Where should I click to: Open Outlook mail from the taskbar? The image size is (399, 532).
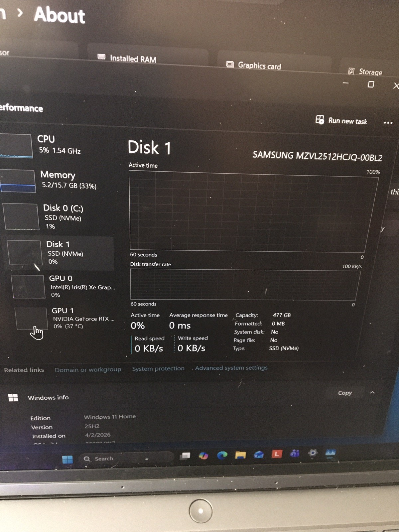click(x=259, y=454)
